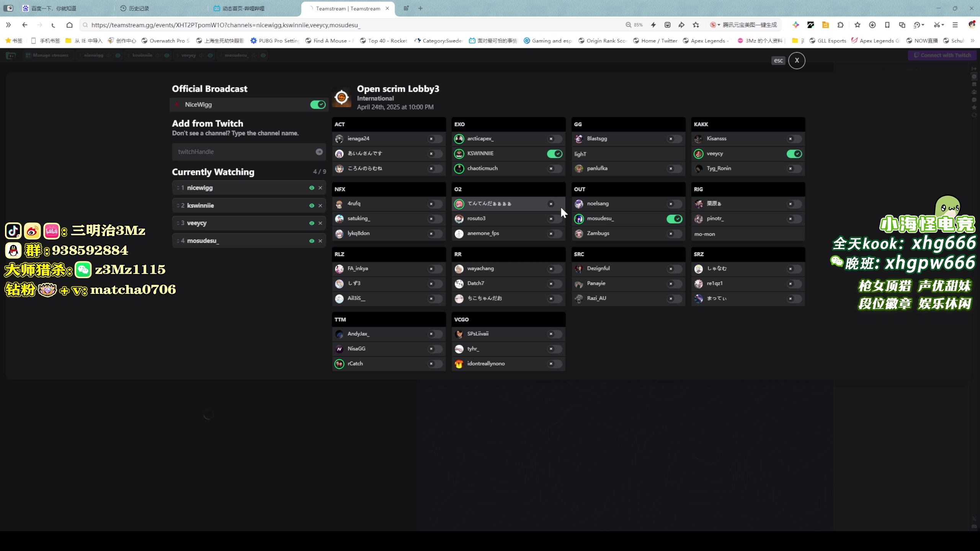Viewport: 980px width, 551px height.
Task: Enable the ienaga24 stream toggle
Action: click(435, 139)
